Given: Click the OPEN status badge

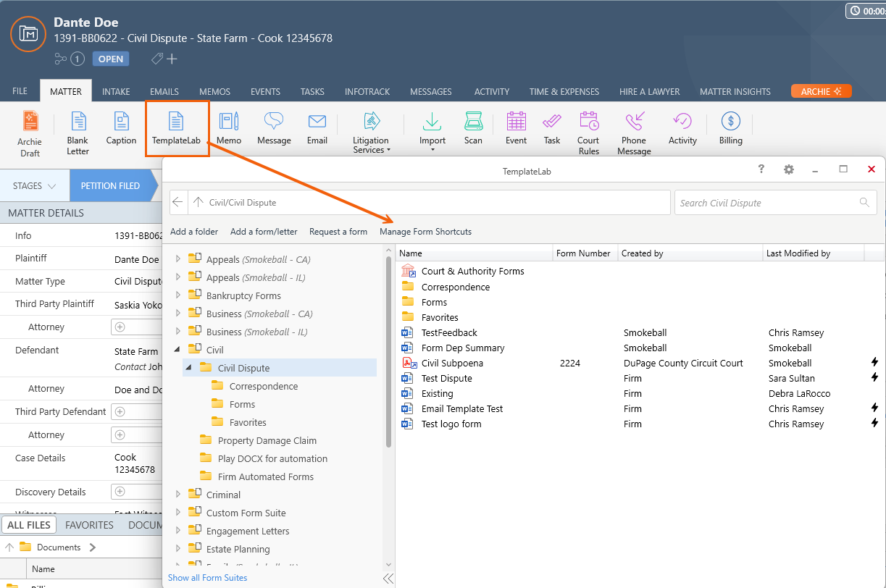Looking at the screenshot, I should 110,59.
